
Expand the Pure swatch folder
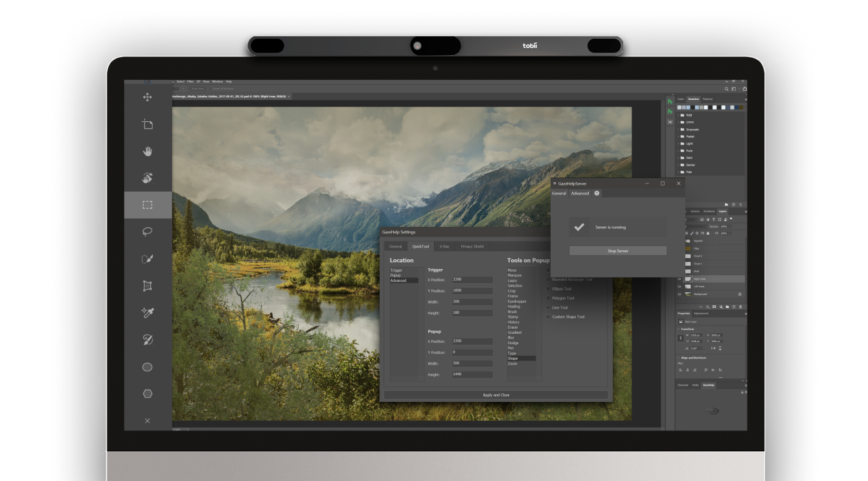678,151
